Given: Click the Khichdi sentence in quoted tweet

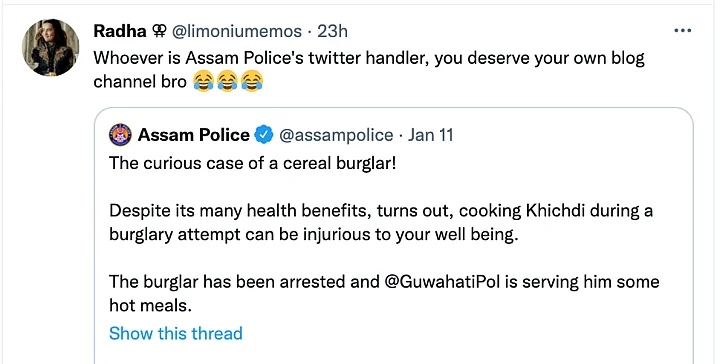Looking at the screenshot, I should (x=381, y=223).
